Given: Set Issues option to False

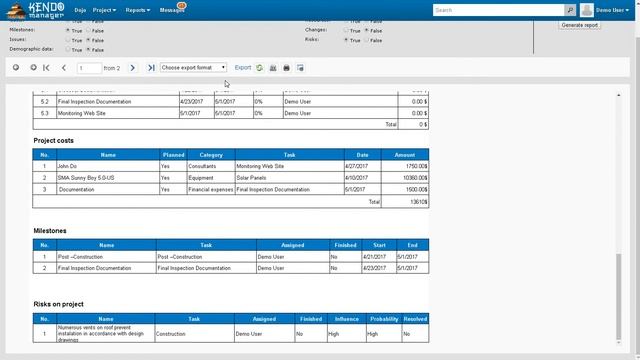Looking at the screenshot, I should 89,40.
